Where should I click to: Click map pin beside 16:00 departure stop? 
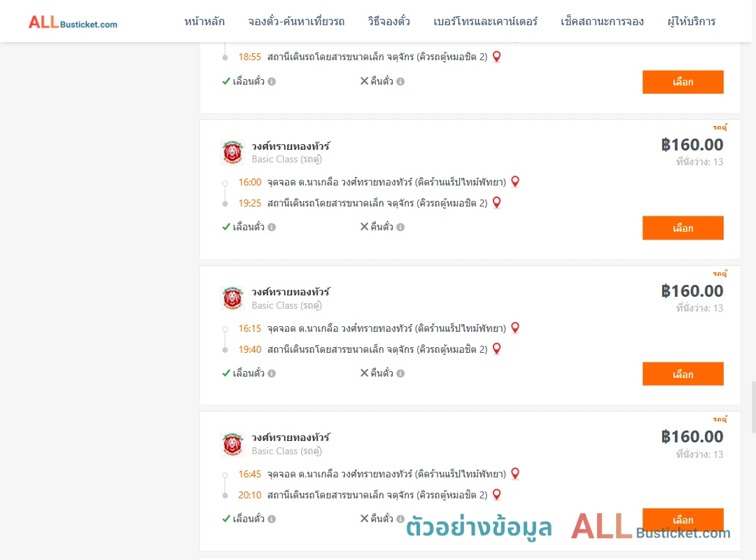click(x=515, y=182)
